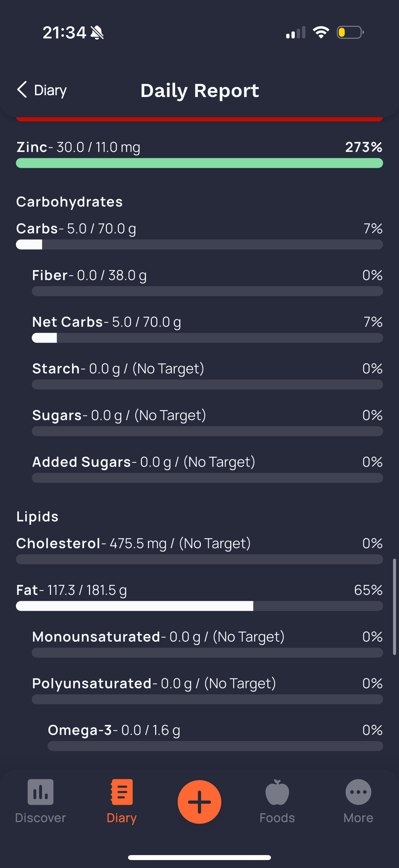
Task: Click the vertical scrollbar indicator
Action: (394, 606)
